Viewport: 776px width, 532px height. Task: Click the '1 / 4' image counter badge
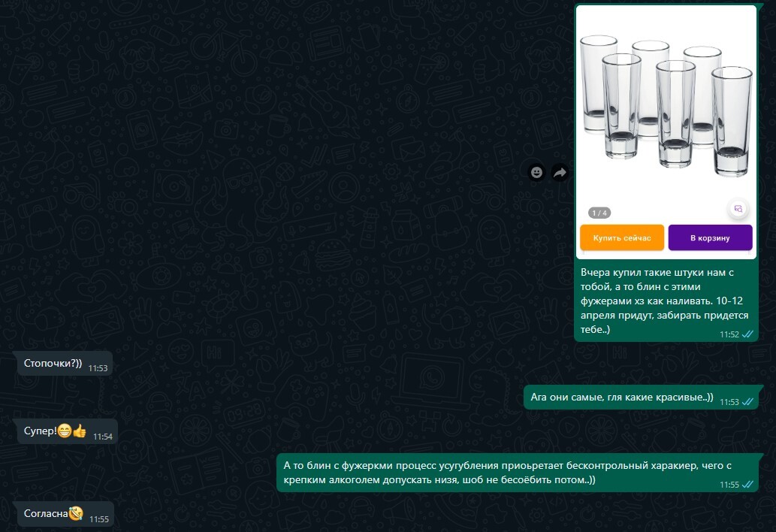pyautogui.click(x=599, y=213)
